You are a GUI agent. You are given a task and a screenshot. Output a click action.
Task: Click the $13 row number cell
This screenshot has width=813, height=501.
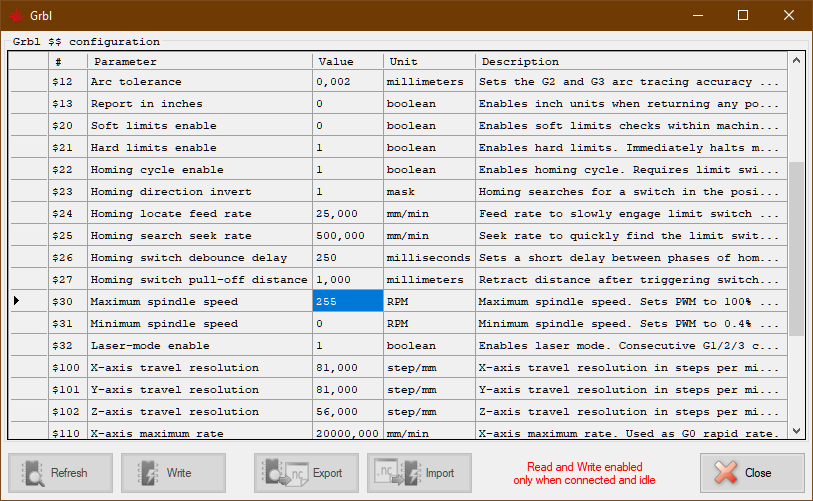click(68, 104)
